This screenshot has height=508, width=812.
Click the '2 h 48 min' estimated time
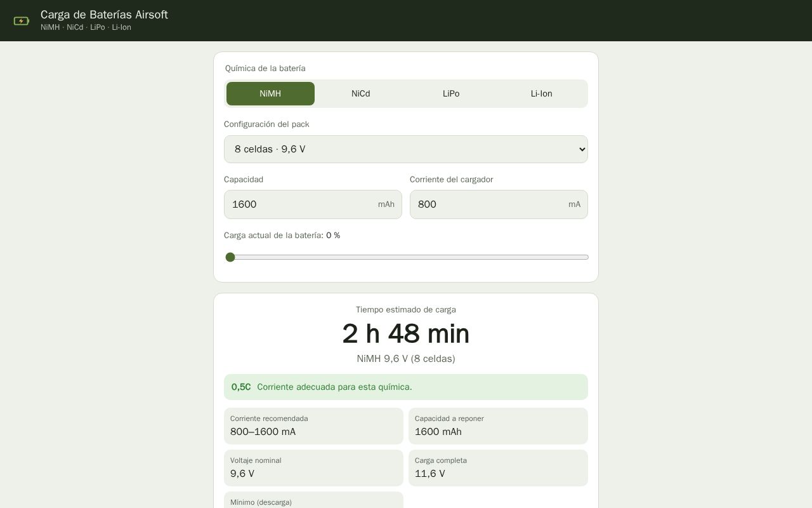[x=406, y=334]
